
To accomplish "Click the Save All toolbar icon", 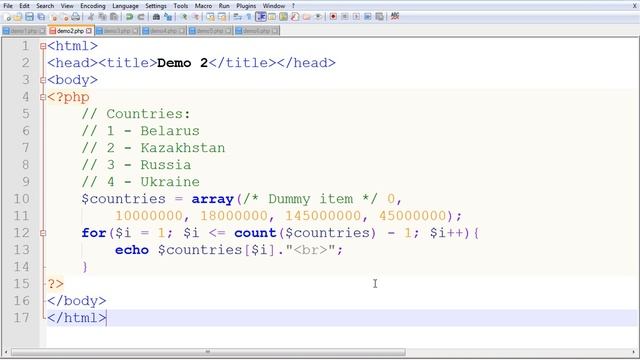I will point(41,17).
